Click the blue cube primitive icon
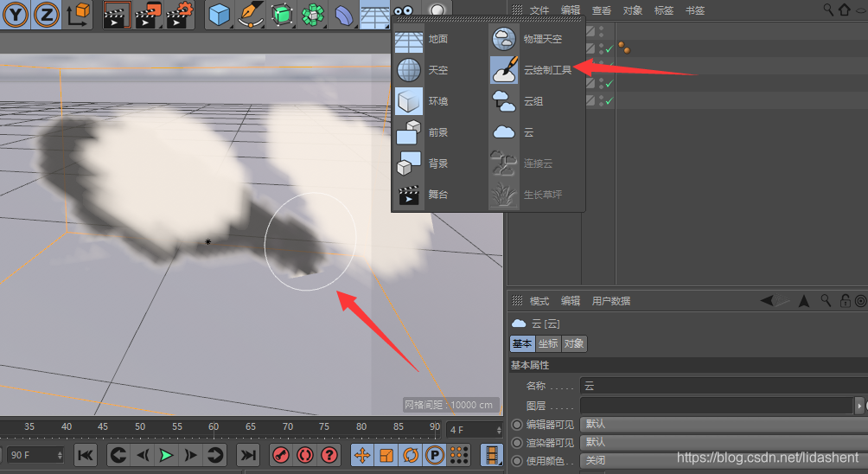 220,15
